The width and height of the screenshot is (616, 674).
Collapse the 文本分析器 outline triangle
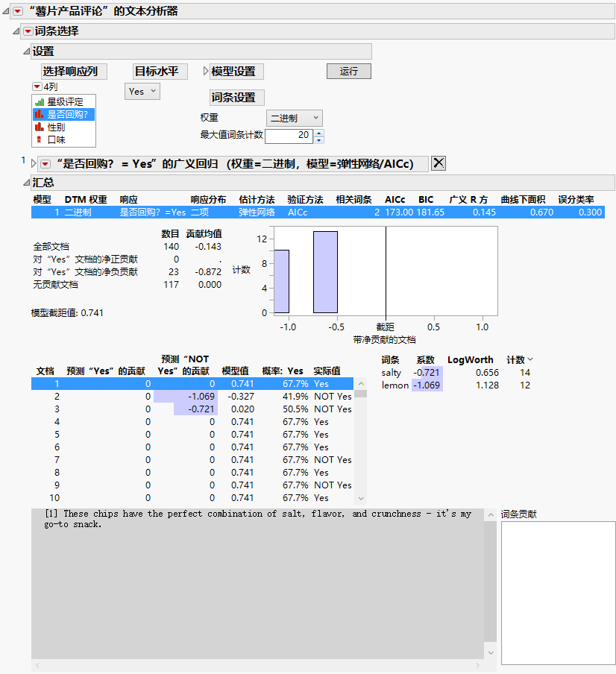click(6, 11)
